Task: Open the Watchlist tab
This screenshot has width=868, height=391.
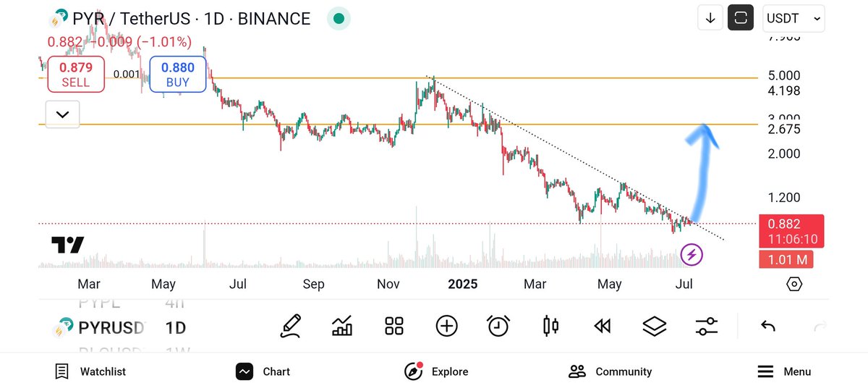Action: (x=91, y=371)
